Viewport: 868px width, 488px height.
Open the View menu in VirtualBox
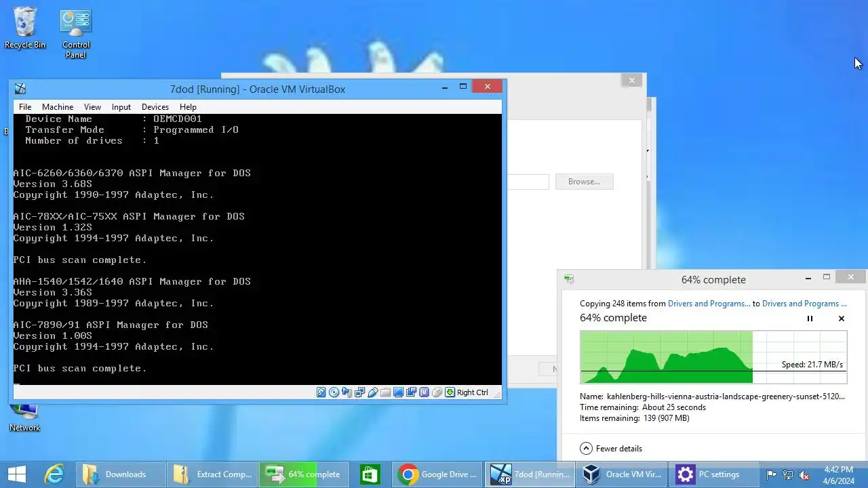tap(92, 107)
